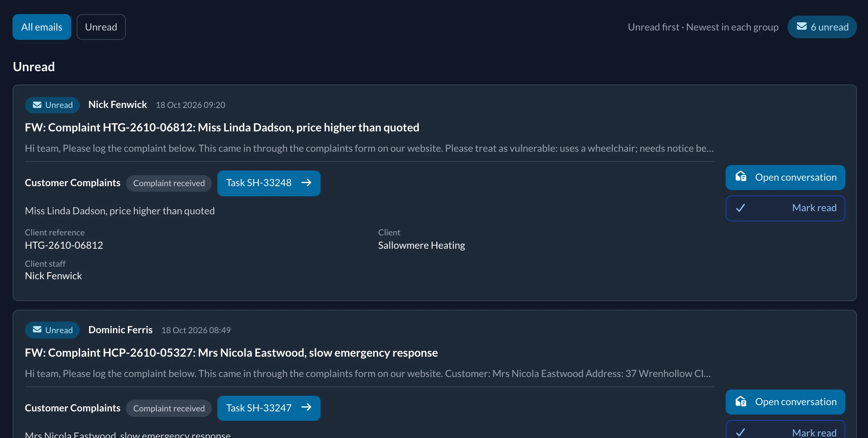
Task: Mark the Nick Fenwick email as read
Action: pyautogui.click(x=785, y=208)
